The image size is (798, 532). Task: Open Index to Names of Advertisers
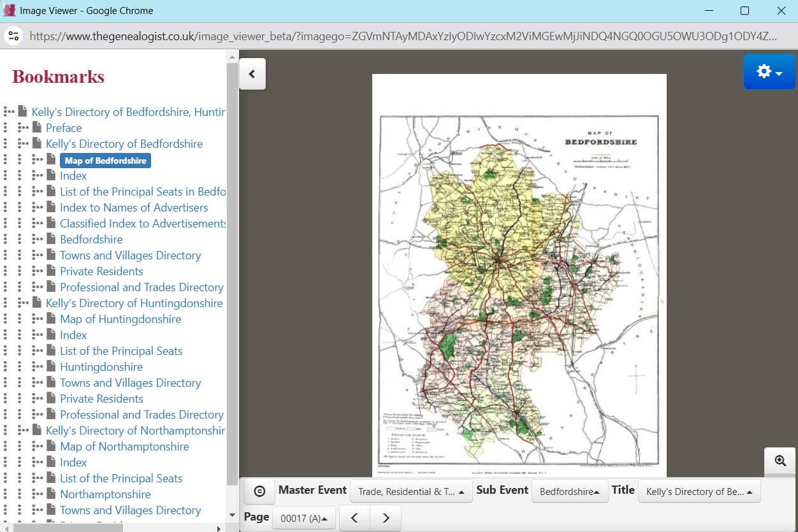point(134,208)
